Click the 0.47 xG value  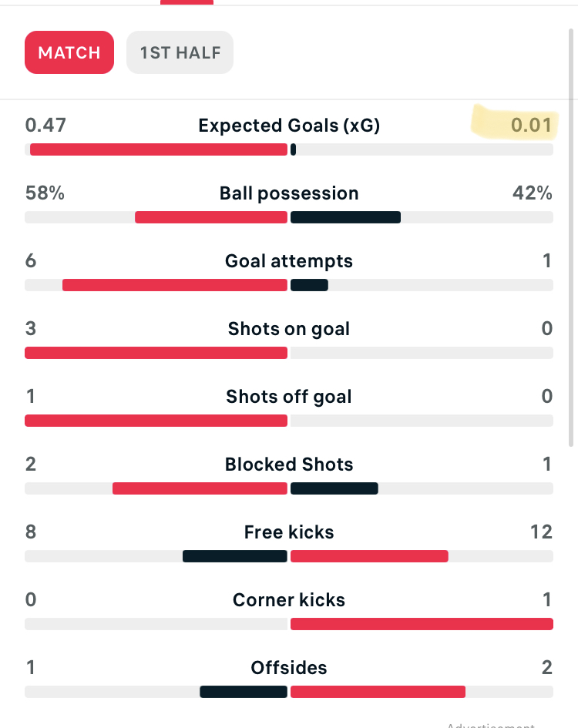[45, 125]
